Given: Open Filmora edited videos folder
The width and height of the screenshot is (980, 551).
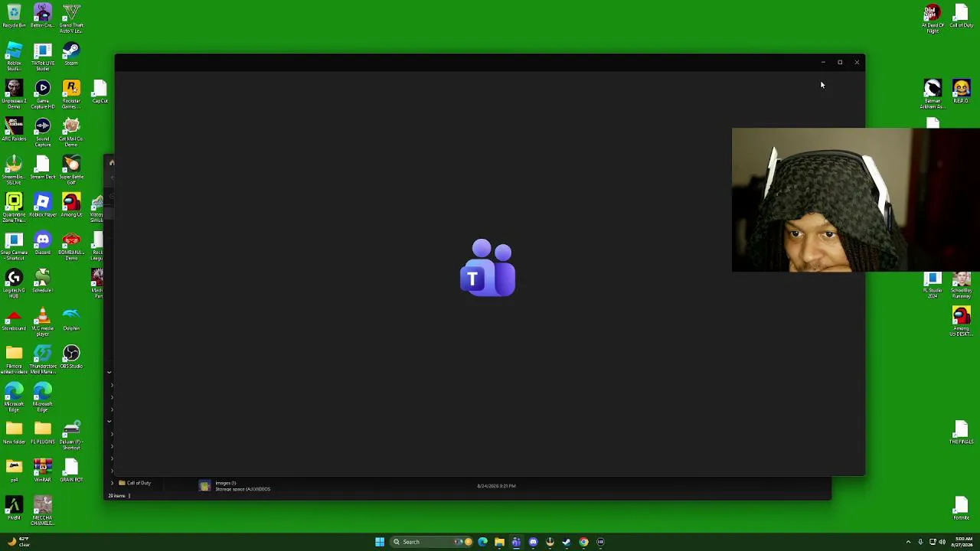Looking at the screenshot, I should click(x=14, y=359).
